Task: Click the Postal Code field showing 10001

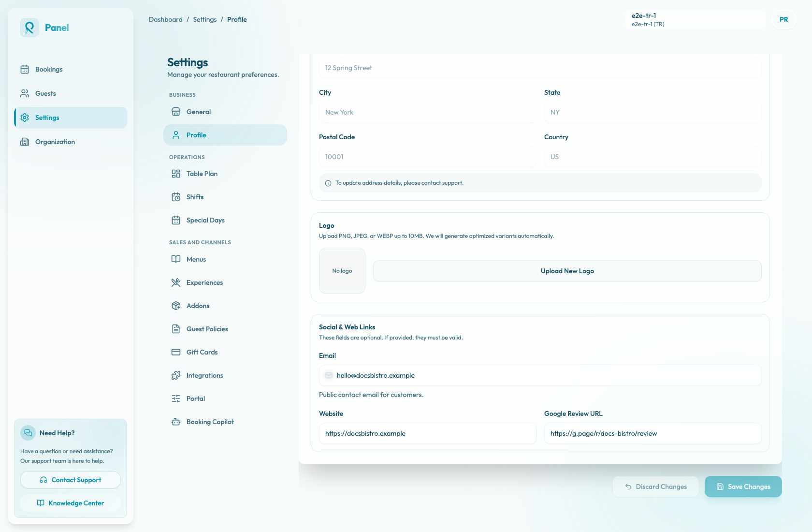Action: [x=428, y=157]
